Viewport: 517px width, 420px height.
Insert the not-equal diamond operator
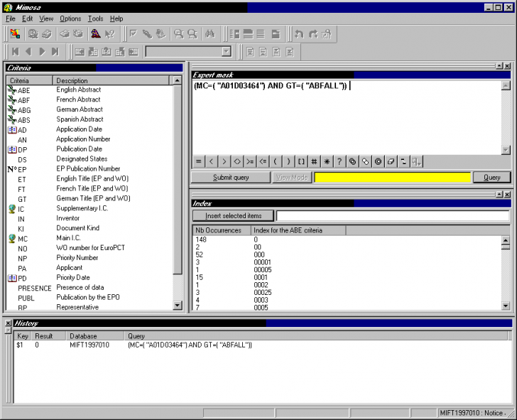tap(237, 161)
